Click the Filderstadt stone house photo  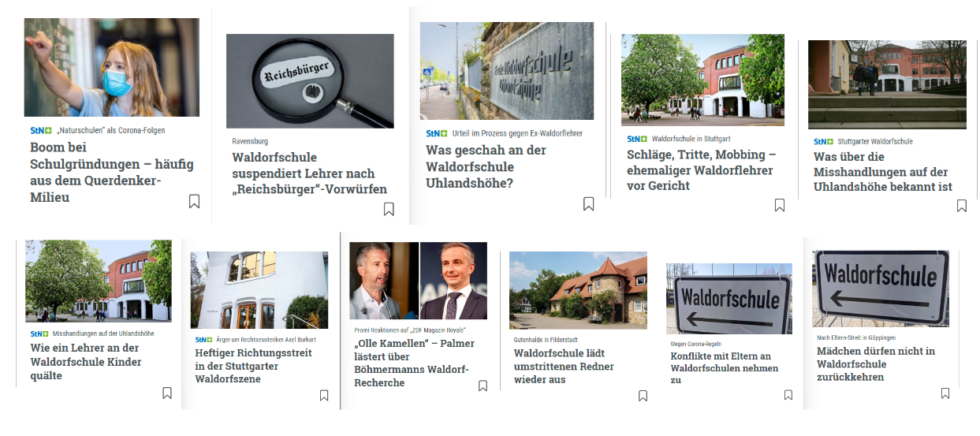click(x=578, y=290)
